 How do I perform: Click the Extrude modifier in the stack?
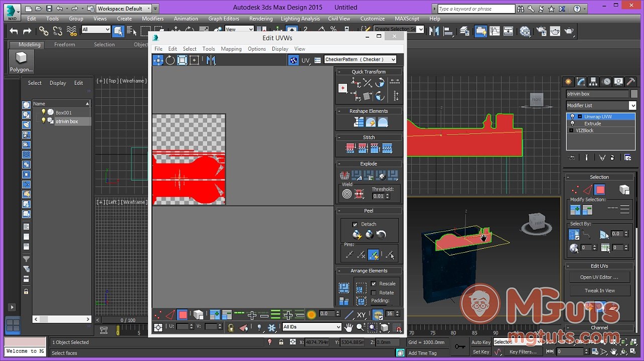(592, 123)
